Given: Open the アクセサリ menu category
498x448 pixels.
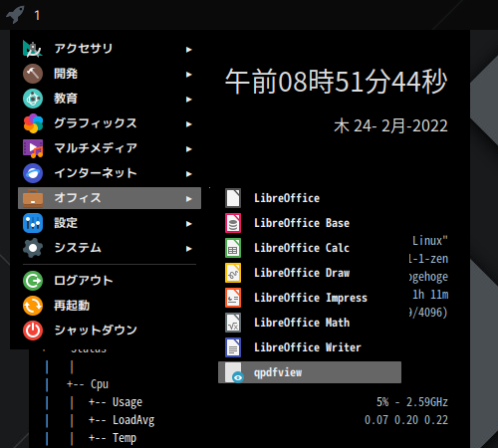Looking at the screenshot, I should 110,49.
